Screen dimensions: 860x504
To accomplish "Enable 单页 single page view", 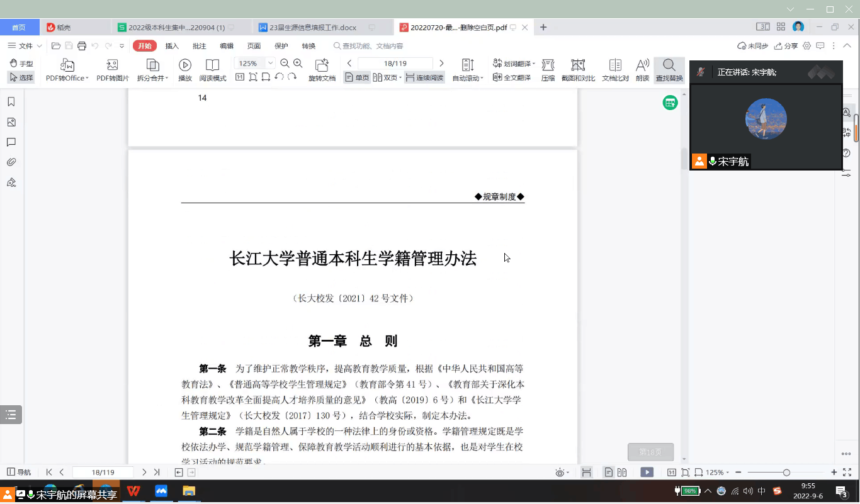I will (357, 77).
